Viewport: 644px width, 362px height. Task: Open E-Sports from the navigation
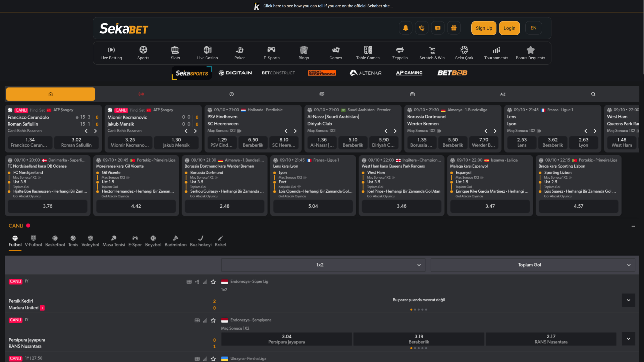click(x=272, y=53)
